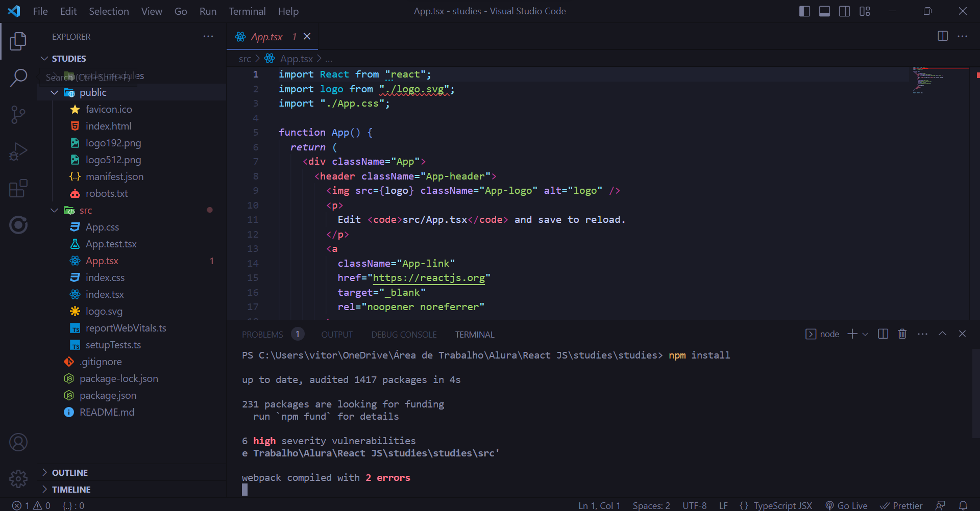Change end of line sequence LF

[723, 505]
